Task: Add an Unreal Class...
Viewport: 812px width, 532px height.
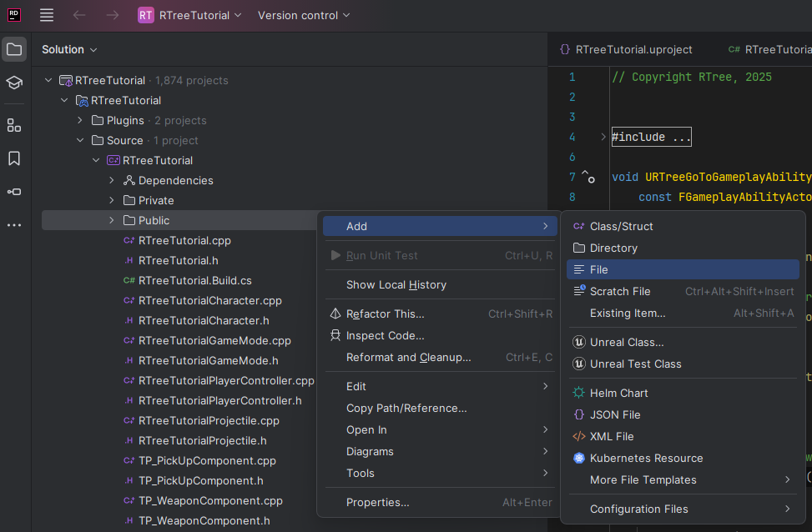Action: [683, 342]
